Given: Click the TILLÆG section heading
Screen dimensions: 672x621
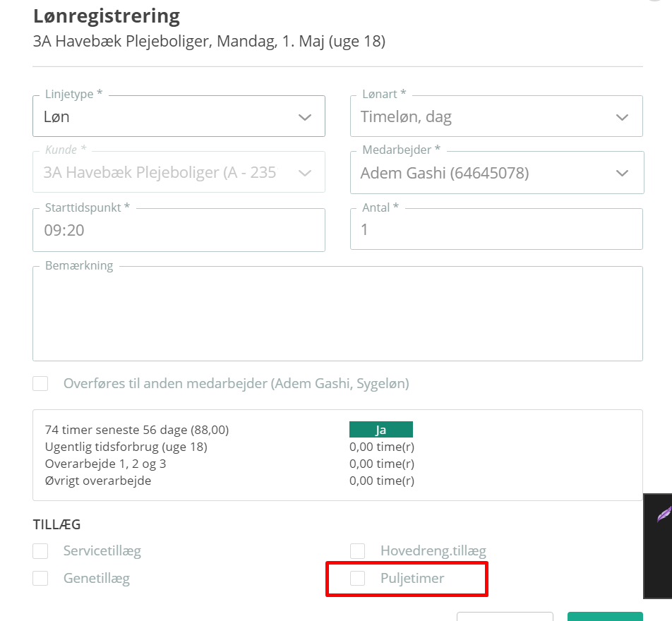Looking at the screenshot, I should coord(56,524).
